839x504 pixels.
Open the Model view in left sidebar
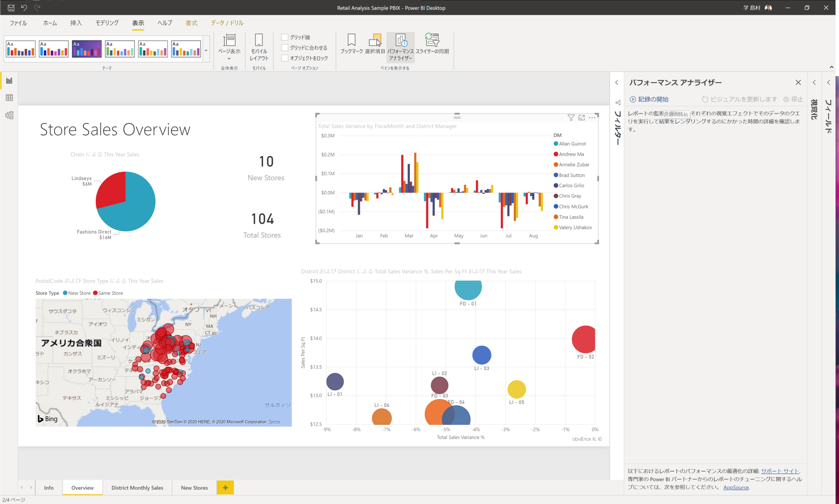(9, 115)
